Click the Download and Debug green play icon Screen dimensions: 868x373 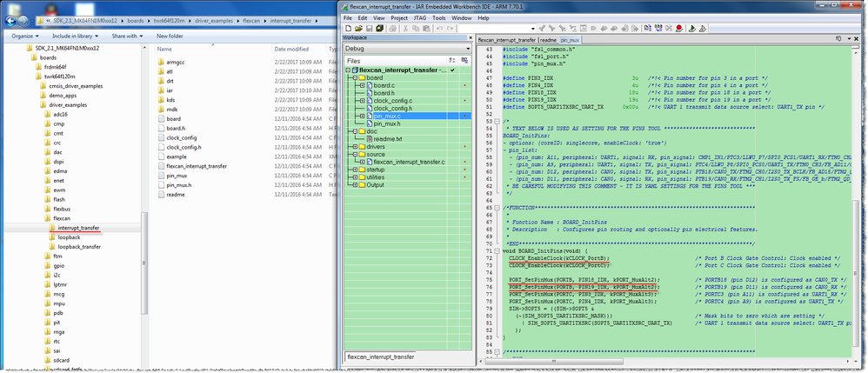coord(692,28)
